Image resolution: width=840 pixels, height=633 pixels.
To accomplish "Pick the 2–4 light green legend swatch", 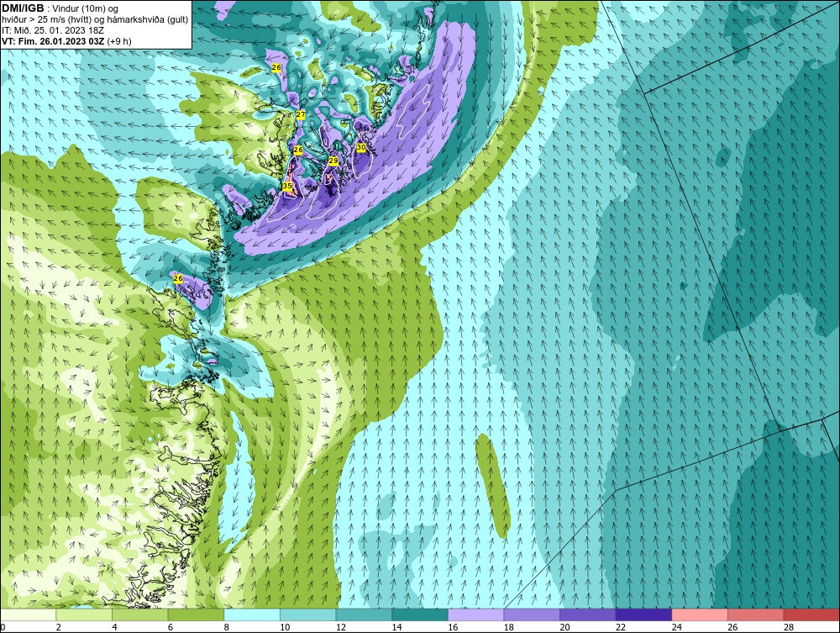I will [x=83, y=615].
